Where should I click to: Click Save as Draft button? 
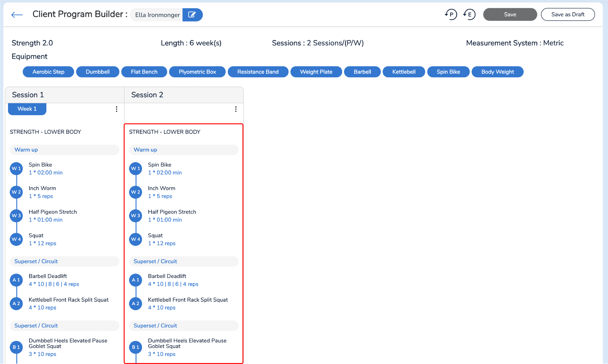(x=568, y=14)
